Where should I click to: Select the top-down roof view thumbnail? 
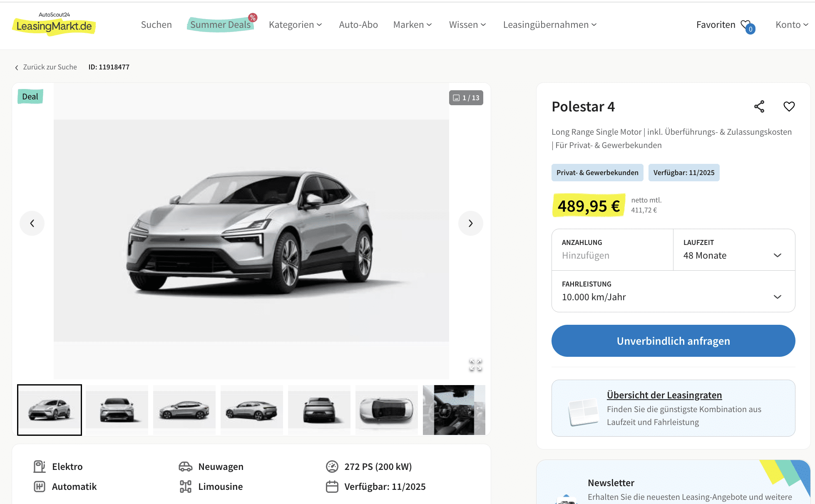pyautogui.click(x=387, y=410)
